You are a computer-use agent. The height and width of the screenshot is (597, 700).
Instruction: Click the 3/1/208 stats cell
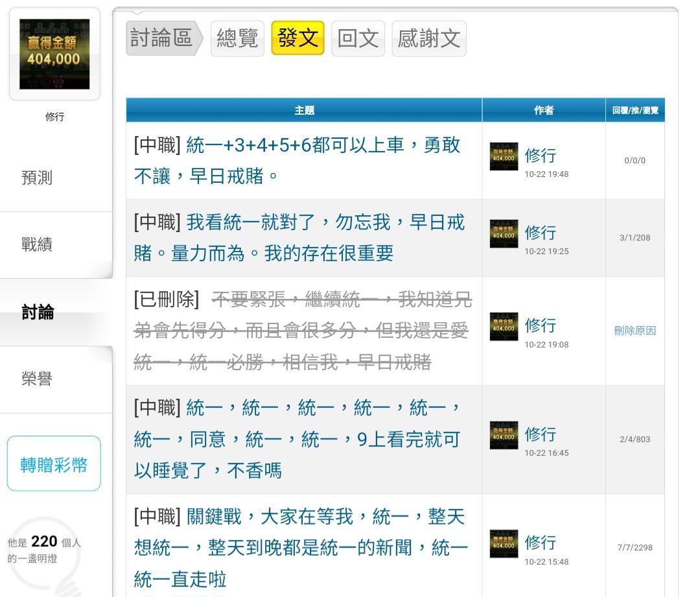[x=635, y=237]
